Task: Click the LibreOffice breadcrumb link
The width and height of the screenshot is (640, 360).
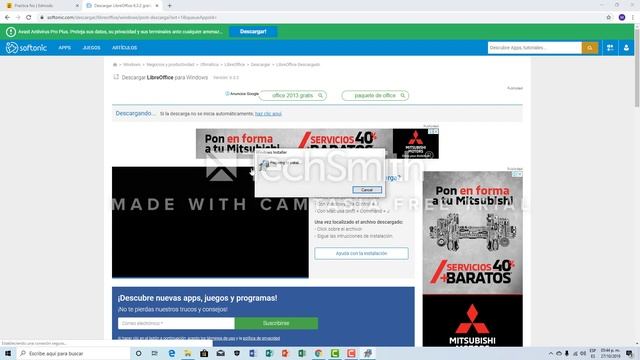Action: point(235,64)
